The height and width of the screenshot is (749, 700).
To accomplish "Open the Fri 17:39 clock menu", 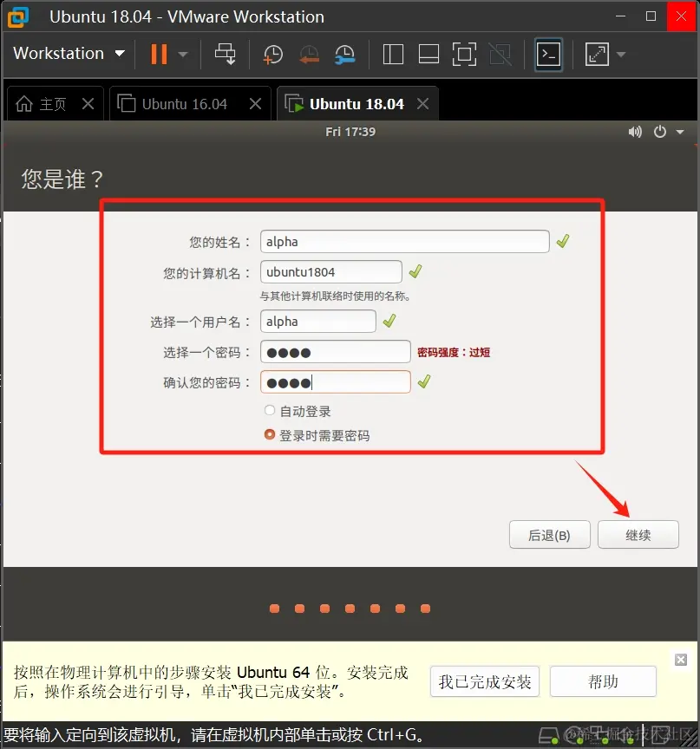I will (350, 132).
